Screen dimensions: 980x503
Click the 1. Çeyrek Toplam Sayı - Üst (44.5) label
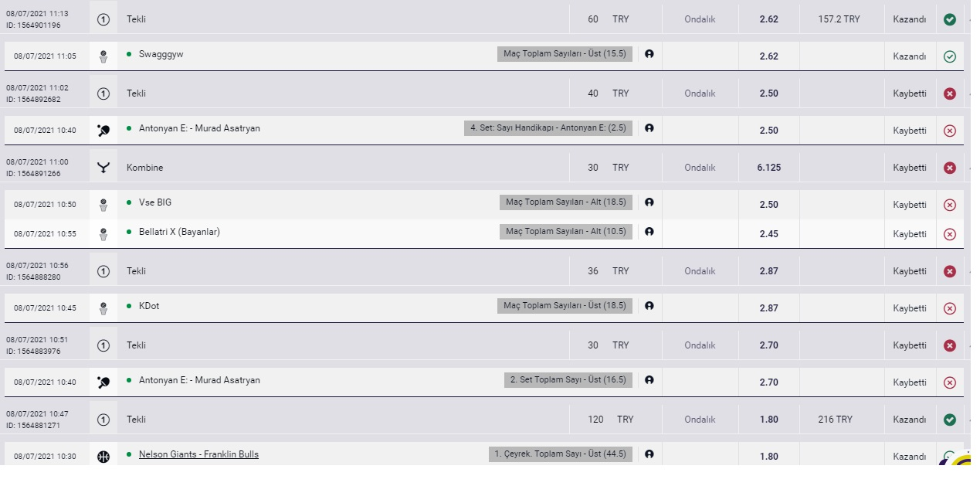click(x=561, y=454)
